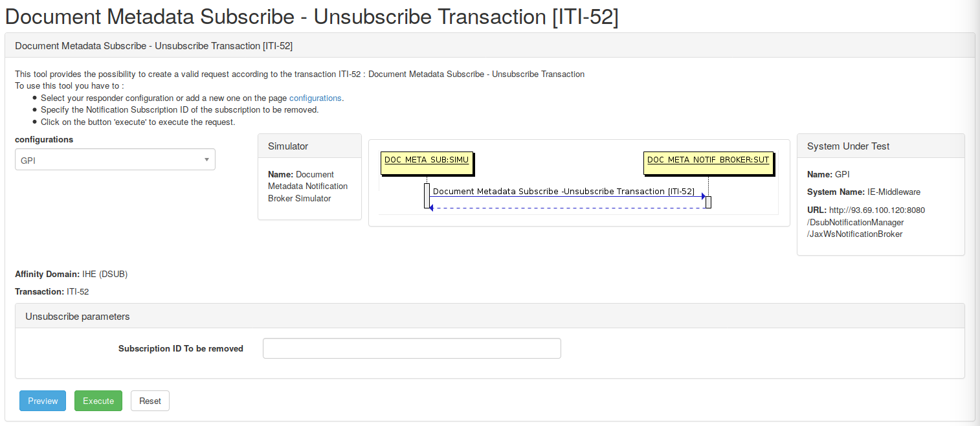This screenshot has height=426, width=980.
Task: Click the blue return arrowhead near simulator lifeline
Action: pyautogui.click(x=431, y=208)
